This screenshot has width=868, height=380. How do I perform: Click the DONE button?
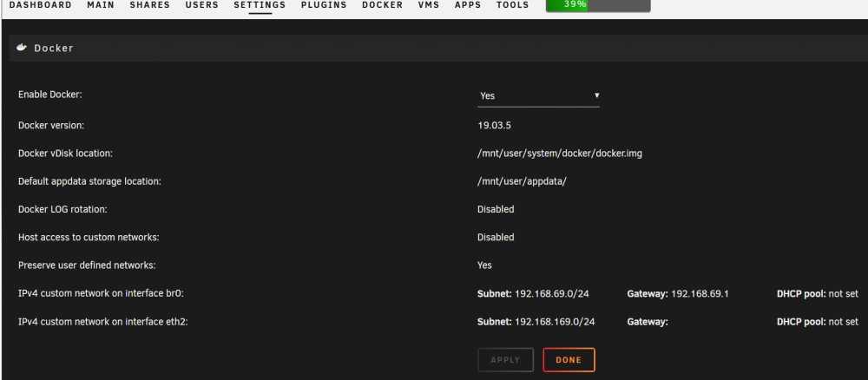569,359
